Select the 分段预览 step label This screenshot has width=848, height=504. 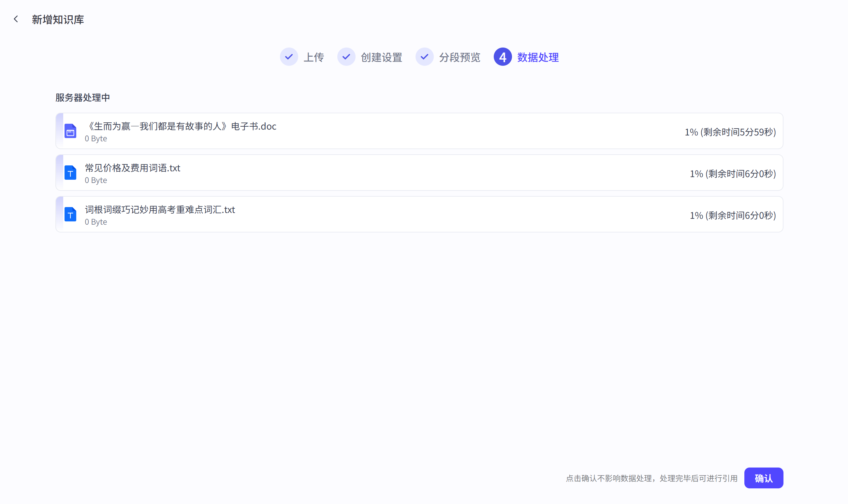[460, 57]
